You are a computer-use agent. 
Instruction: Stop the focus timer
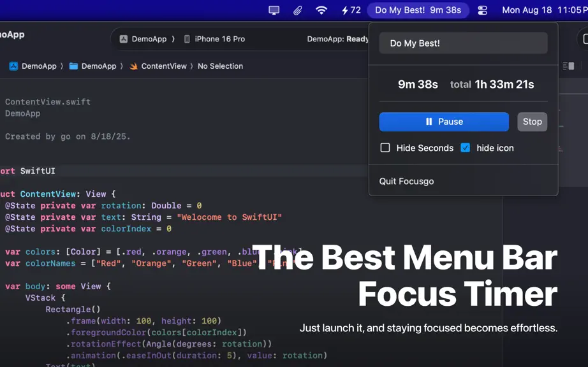point(532,122)
